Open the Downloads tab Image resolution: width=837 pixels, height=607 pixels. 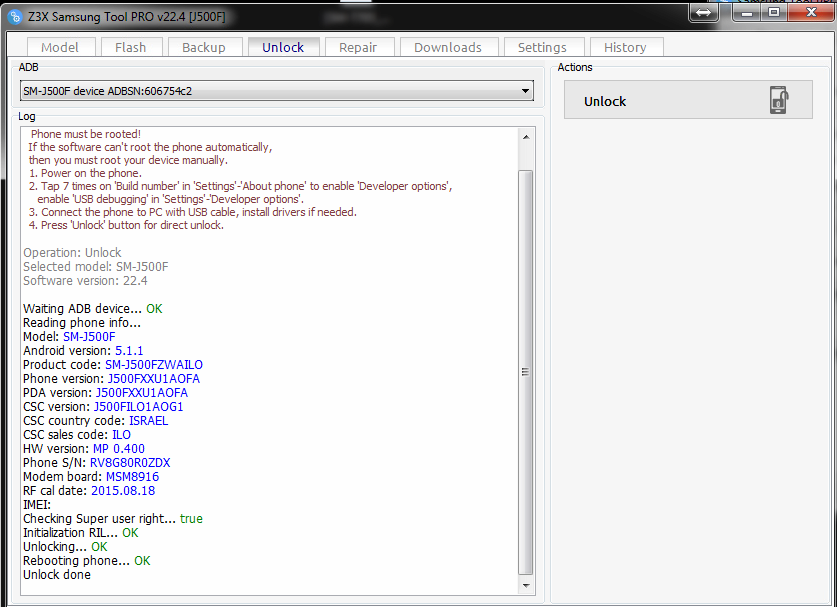click(x=448, y=47)
